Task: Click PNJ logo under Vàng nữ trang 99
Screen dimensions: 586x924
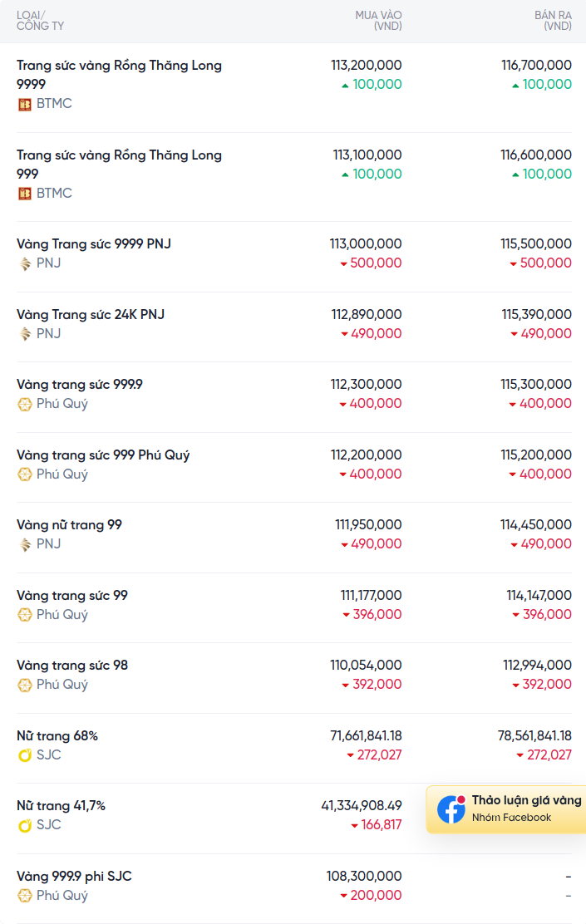Action: point(25,544)
